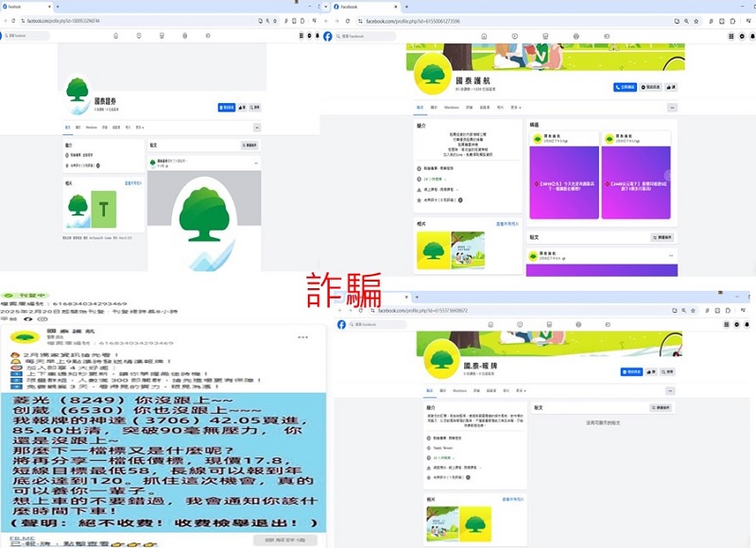Image resolution: width=756 pixels, height=548 pixels.
Task: Click the message button on 國泰護航 page
Action: pos(651,87)
